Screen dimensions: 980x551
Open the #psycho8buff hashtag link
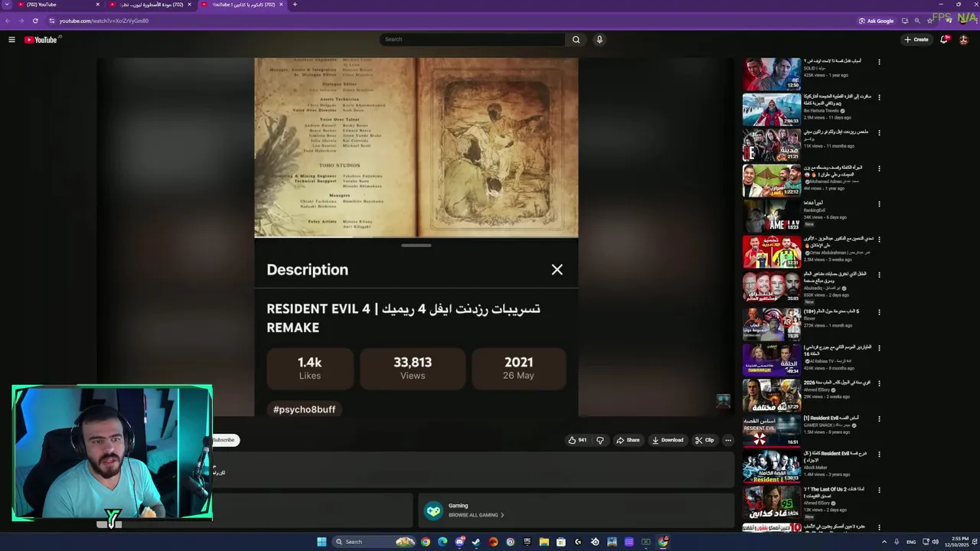(304, 409)
